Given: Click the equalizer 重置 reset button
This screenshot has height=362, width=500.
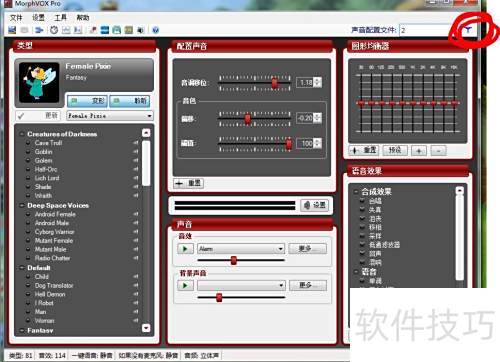Looking at the screenshot, I should [364, 150].
